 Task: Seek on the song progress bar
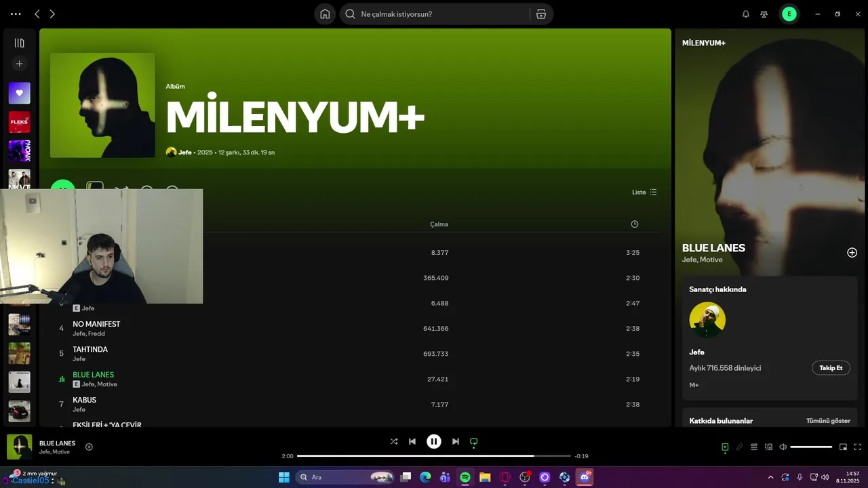434,456
